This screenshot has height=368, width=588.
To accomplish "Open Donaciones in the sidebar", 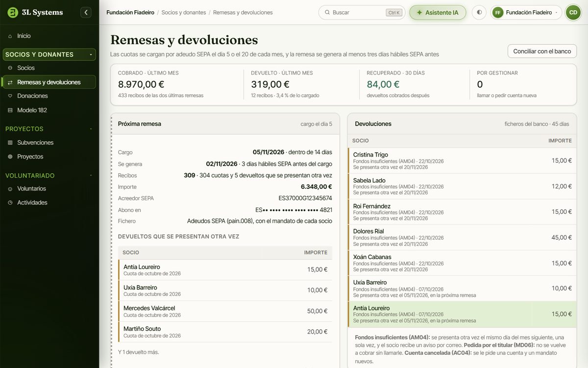I will [x=49, y=96].
